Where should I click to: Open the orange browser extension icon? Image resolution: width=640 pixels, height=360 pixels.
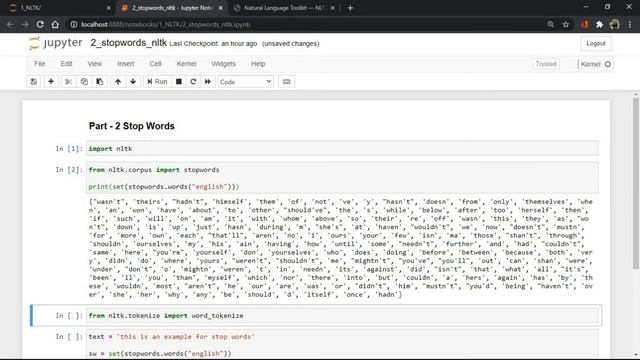pos(584,24)
